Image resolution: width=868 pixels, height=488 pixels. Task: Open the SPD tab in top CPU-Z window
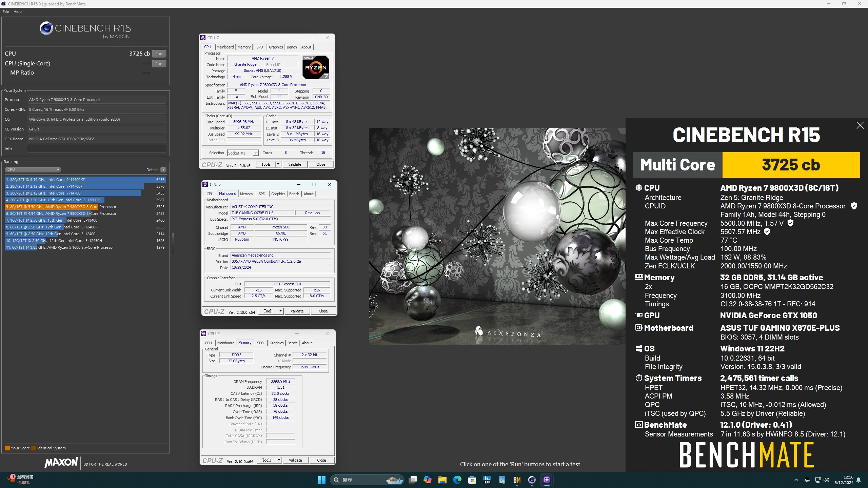(x=259, y=47)
